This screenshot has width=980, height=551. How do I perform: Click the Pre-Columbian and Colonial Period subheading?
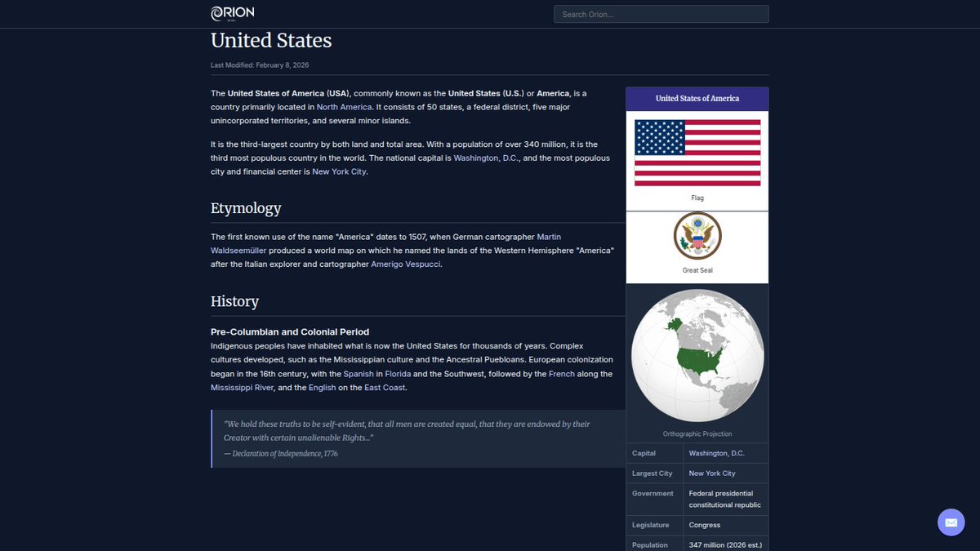[x=290, y=332]
